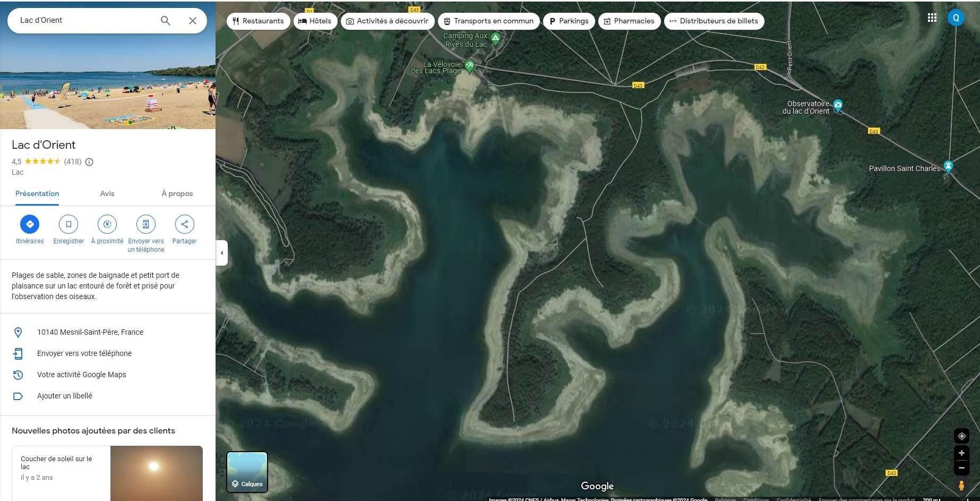Image resolution: width=980 pixels, height=501 pixels.
Task: Open À proximité nearby search
Action: click(107, 224)
